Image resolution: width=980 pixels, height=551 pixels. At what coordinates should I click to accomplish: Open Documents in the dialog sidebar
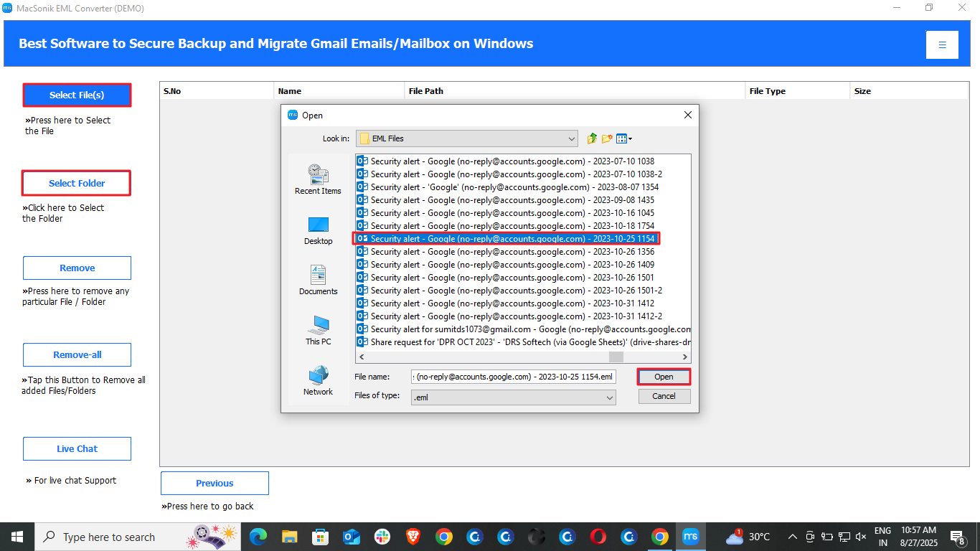(x=318, y=280)
